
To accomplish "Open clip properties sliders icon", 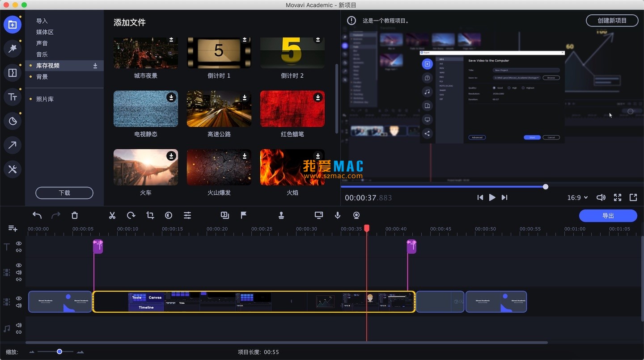I will point(187,215).
